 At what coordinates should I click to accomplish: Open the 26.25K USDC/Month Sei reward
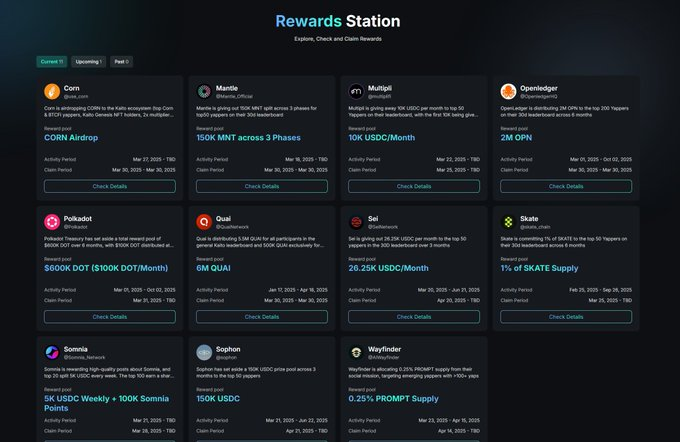pyautogui.click(x=389, y=268)
